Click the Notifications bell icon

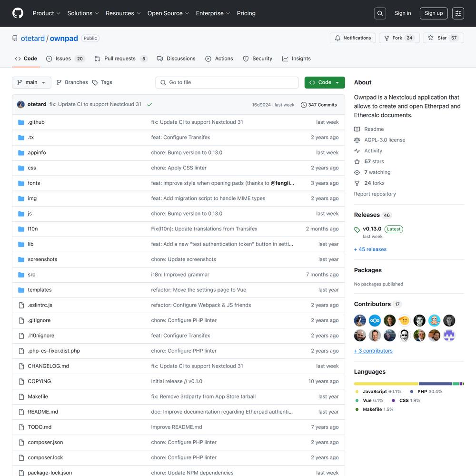(x=337, y=38)
